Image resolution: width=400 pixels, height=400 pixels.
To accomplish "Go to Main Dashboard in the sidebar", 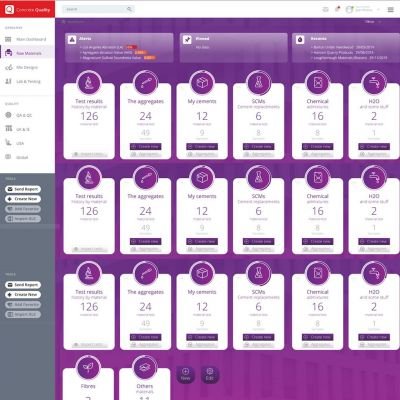I will tap(31, 39).
